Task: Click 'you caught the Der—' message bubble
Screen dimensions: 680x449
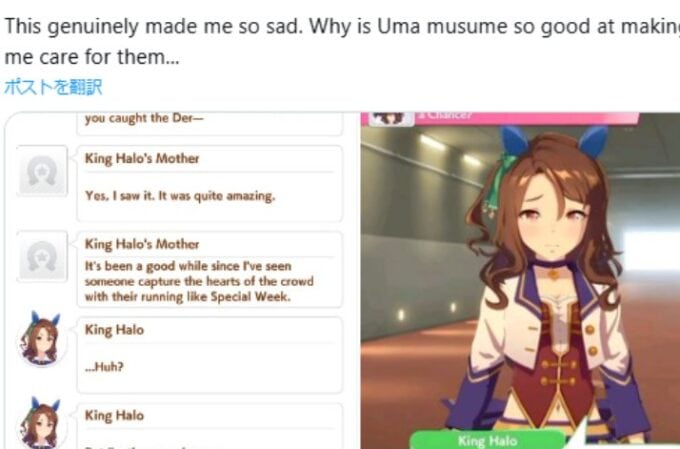Action: 209,124
